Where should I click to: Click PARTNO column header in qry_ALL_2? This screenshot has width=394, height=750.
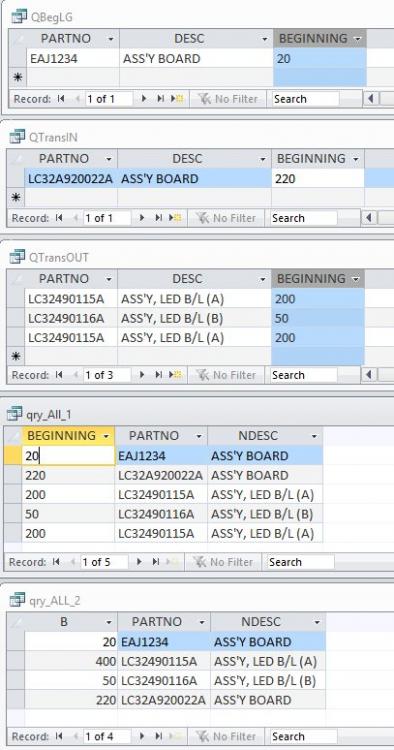(x=164, y=622)
